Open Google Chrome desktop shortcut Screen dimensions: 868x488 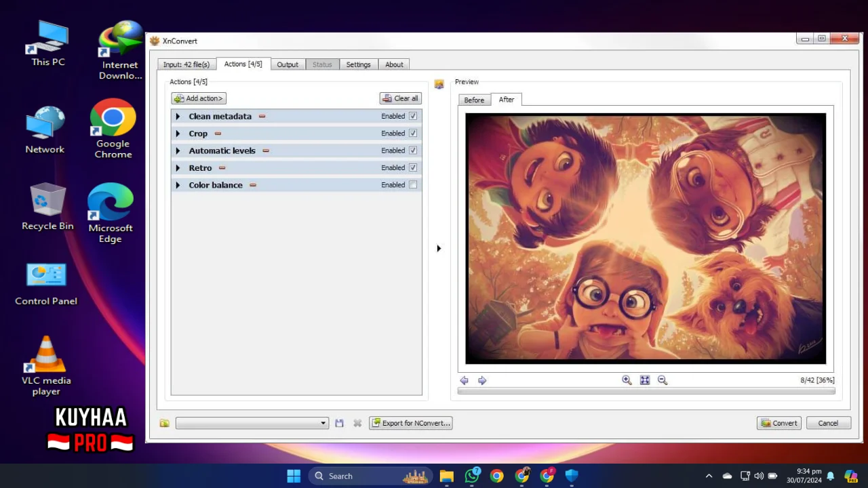113,129
